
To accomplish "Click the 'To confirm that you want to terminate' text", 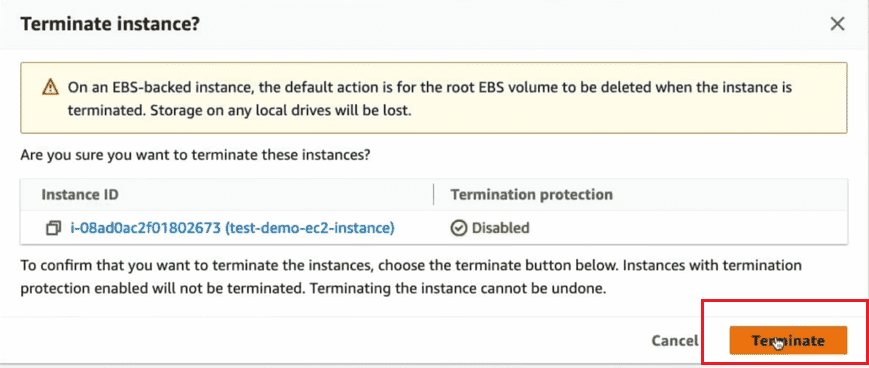I will pos(319,265).
